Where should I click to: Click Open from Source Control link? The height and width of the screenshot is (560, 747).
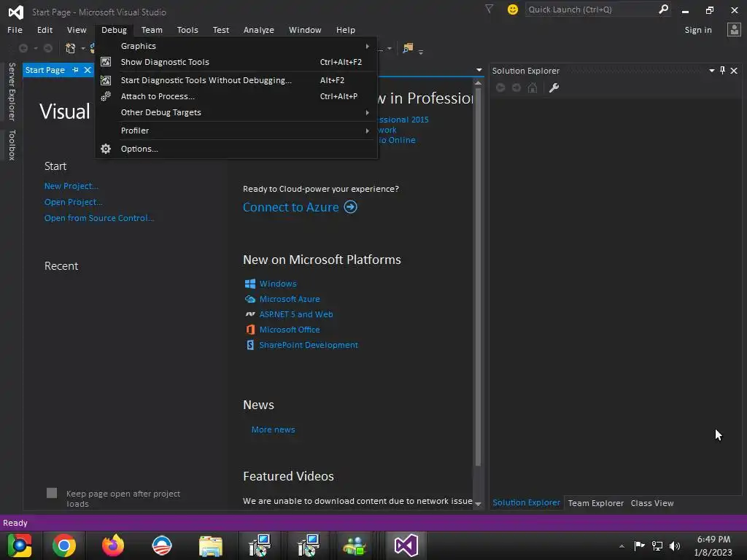[99, 217]
